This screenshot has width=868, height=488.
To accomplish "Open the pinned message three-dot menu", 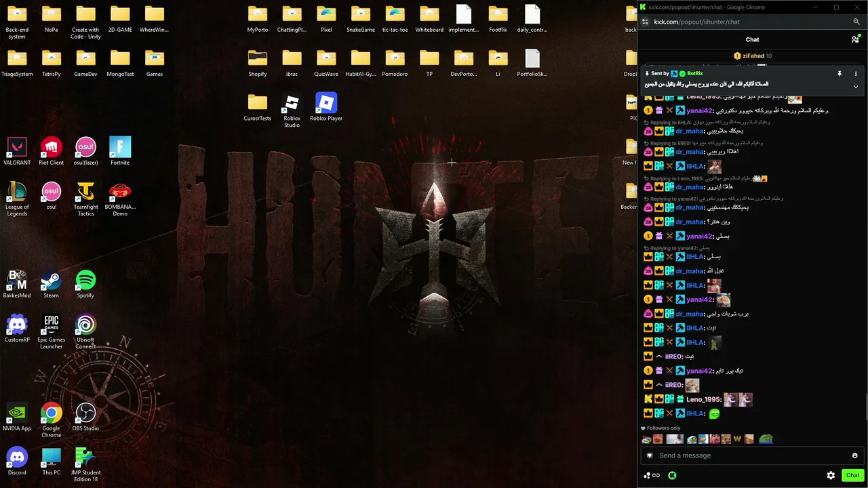I will click(856, 73).
